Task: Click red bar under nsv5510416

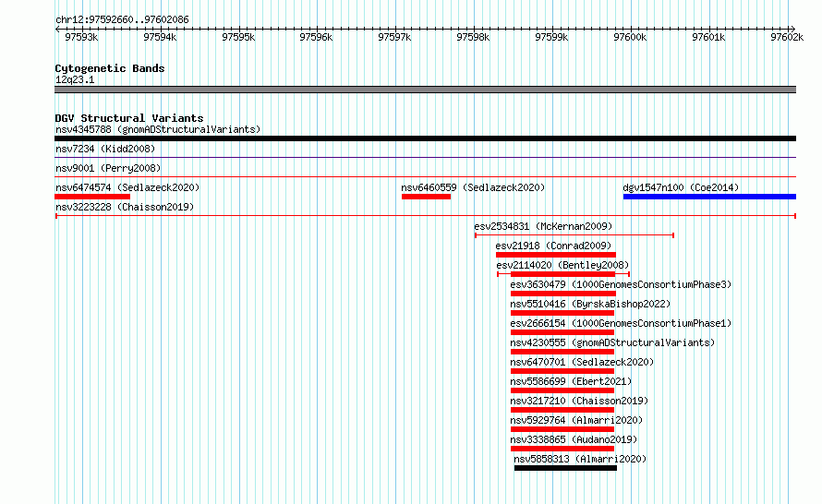Action: (562, 313)
